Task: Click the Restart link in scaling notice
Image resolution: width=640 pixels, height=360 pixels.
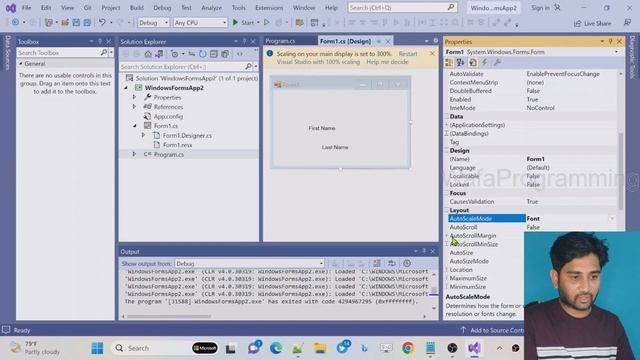Action: [408, 54]
